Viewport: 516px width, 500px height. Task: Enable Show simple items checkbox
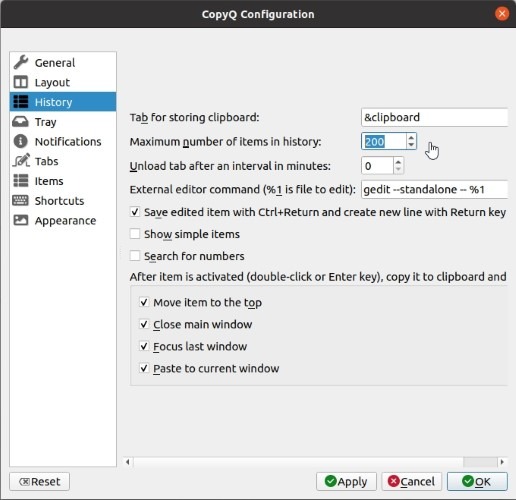[135, 234]
